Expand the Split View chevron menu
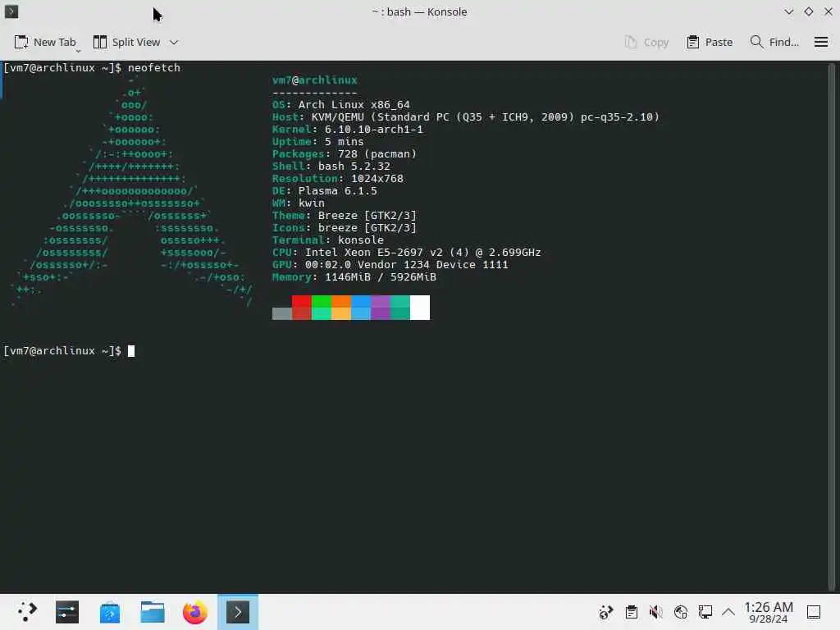Viewport: 840px width, 630px height. (174, 42)
